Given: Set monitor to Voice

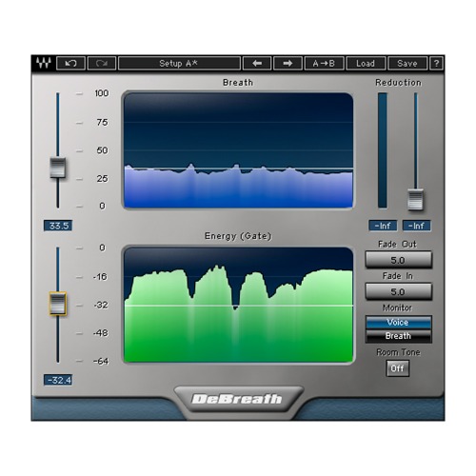Looking at the screenshot, I should tap(398, 323).
